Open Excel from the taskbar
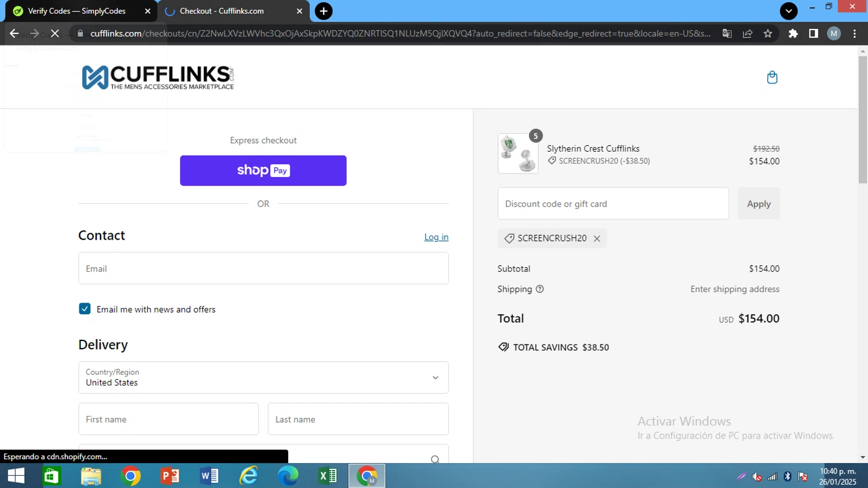This screenshot has height=488, width=868. click(x=328, y=476)
